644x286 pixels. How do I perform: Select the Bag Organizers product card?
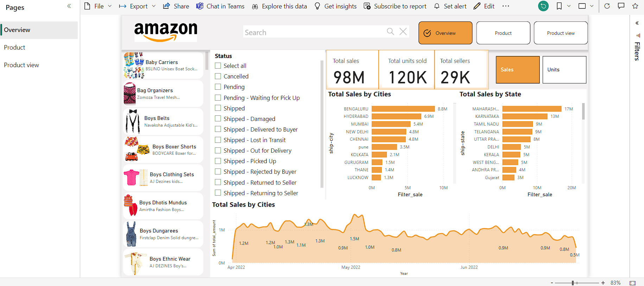click(x=164, y=94)
